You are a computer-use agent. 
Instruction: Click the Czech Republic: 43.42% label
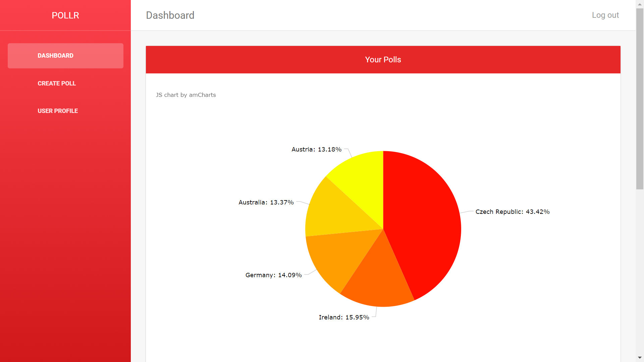click(512, 212)
